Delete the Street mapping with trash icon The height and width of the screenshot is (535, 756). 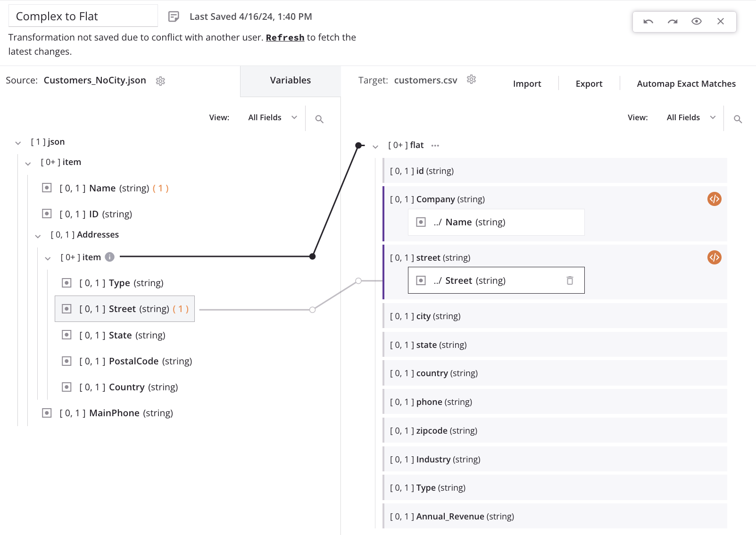[x=570, y=280]
